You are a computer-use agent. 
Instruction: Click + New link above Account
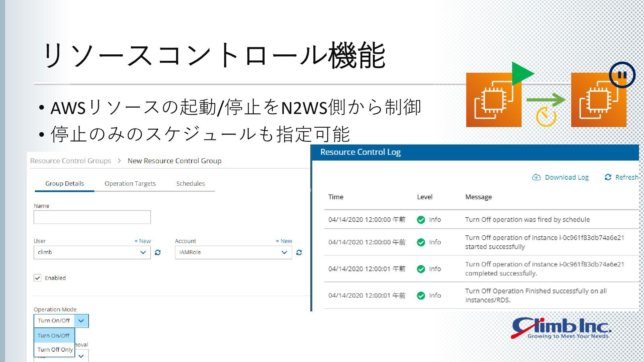tap(284, 241)
